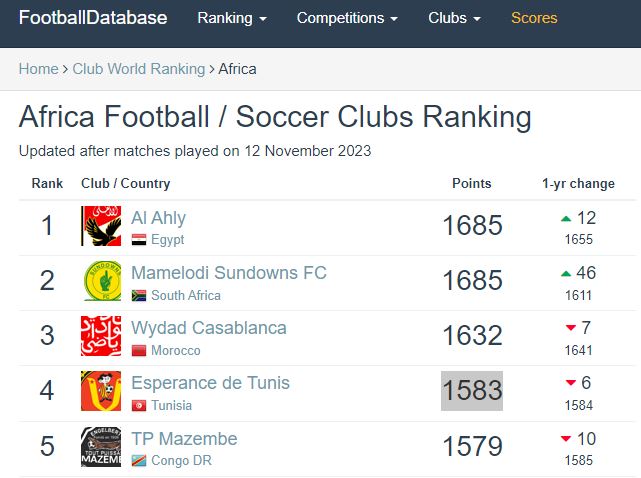The image size is (641, 478).
Task: Go to the Scores page
Action: pyautogui.click(x=534, y=18)
